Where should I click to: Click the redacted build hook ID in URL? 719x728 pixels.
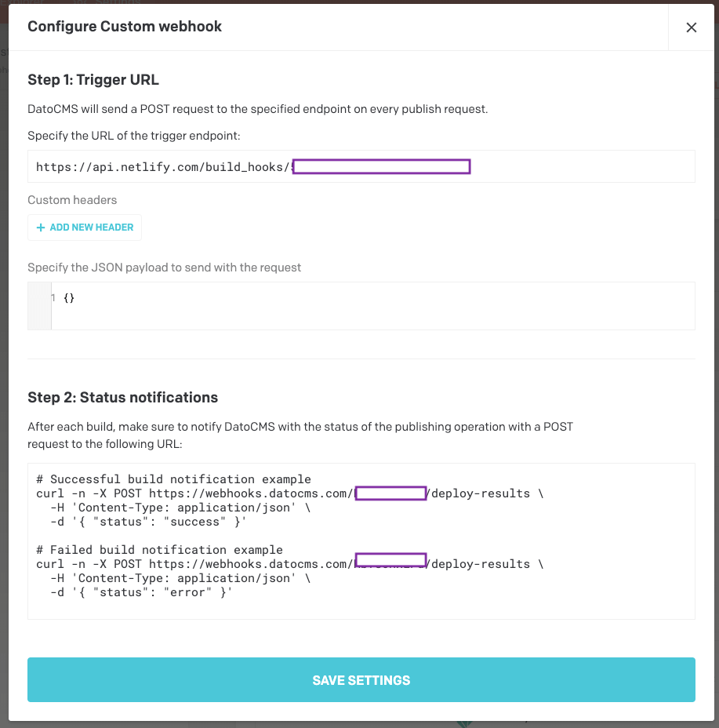tap(381, 166)
